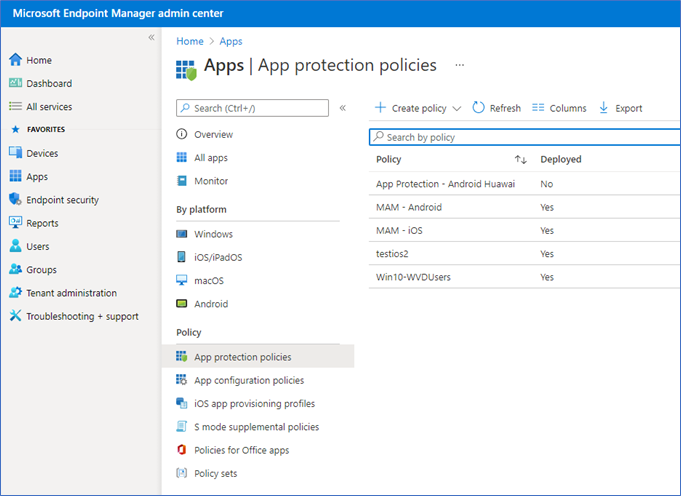The image size is (681, 496).
Task: Click the iOS app provisioning profiles icon
Action: (x=182, y=403)
